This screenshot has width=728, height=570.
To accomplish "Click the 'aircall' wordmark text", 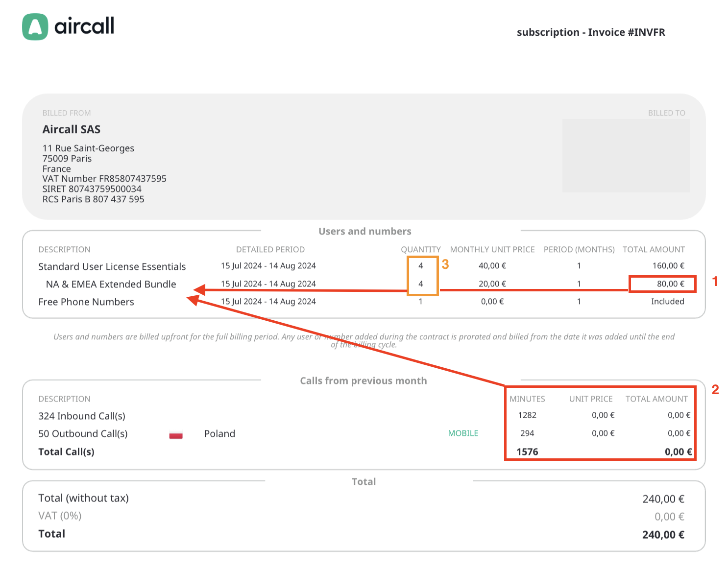I will coord(84,26).
